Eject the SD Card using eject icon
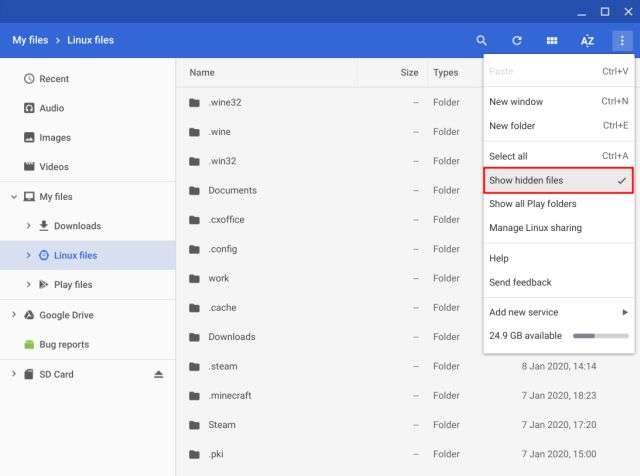Viewport: 640px width, 476px height. pos(158,374)
